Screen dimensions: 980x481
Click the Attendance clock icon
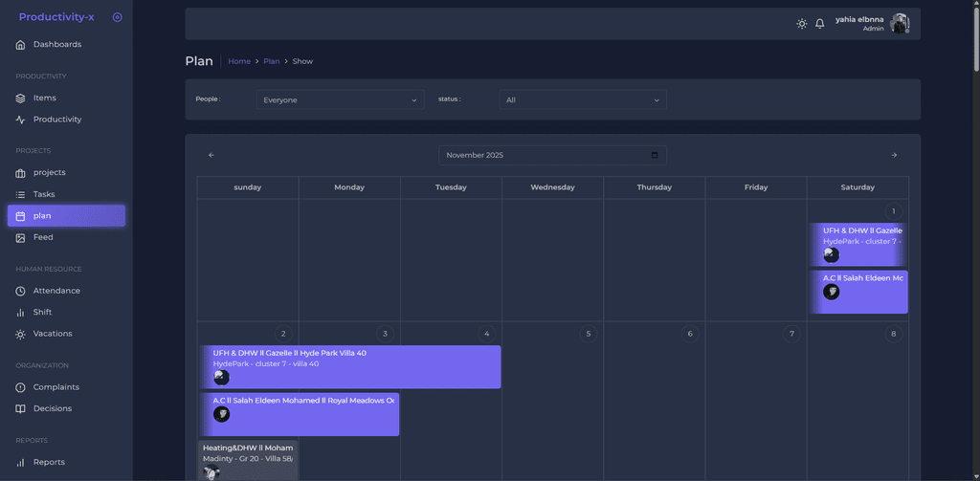point(21,291)
